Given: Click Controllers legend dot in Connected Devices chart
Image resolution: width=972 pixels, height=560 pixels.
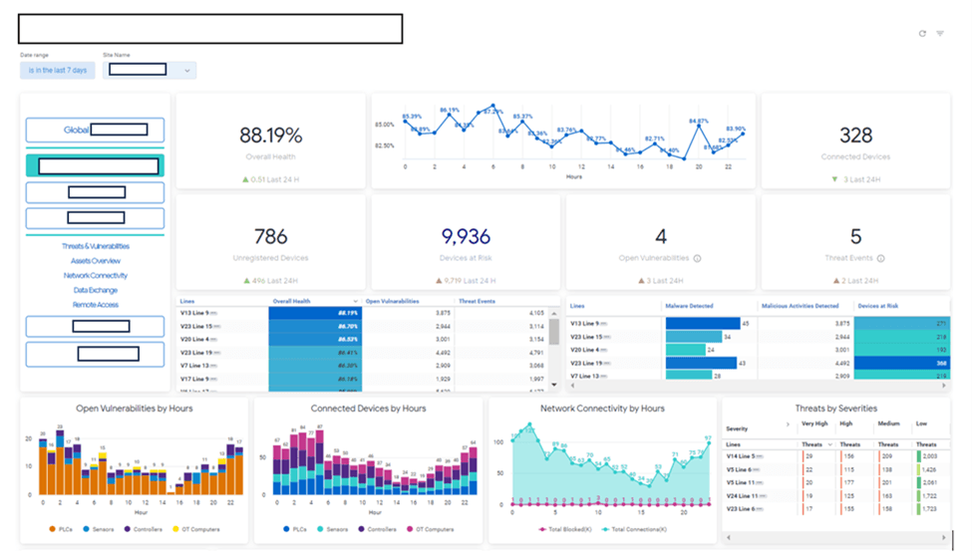Looking at the screenshot, I should (362, 529).
